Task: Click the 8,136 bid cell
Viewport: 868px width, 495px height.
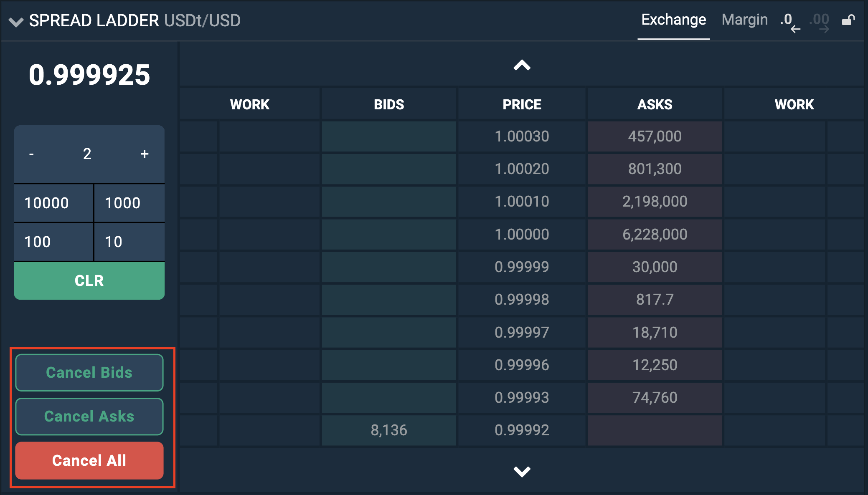Action: pyautogui.click(x=388, y=430)
